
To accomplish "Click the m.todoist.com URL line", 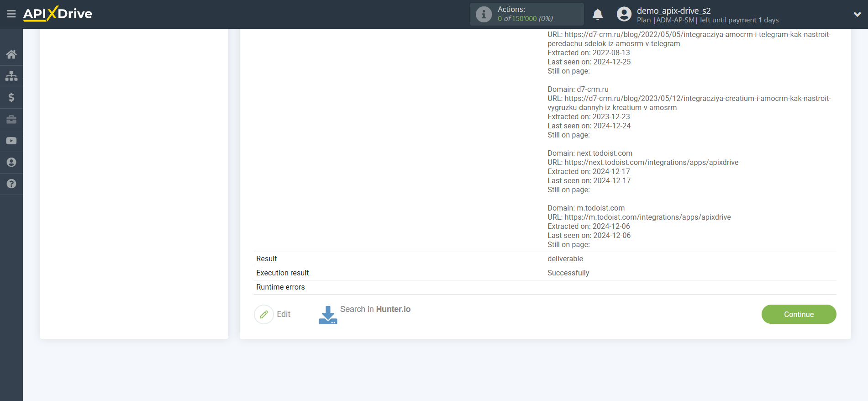I will coord(639,217).
